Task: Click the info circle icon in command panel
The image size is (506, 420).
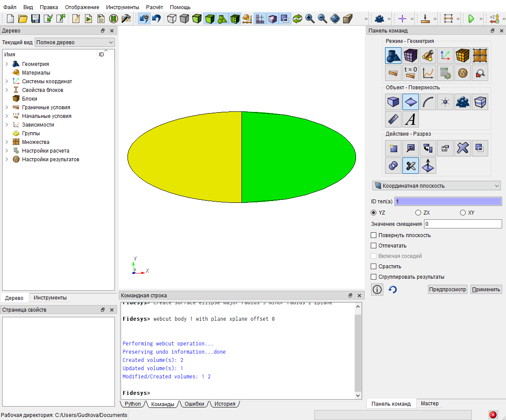Action: tap(377, 290)
